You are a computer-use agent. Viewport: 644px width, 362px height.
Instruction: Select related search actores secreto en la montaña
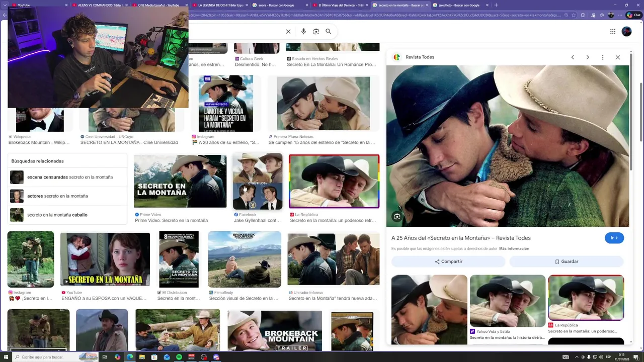tap(67, 196)
